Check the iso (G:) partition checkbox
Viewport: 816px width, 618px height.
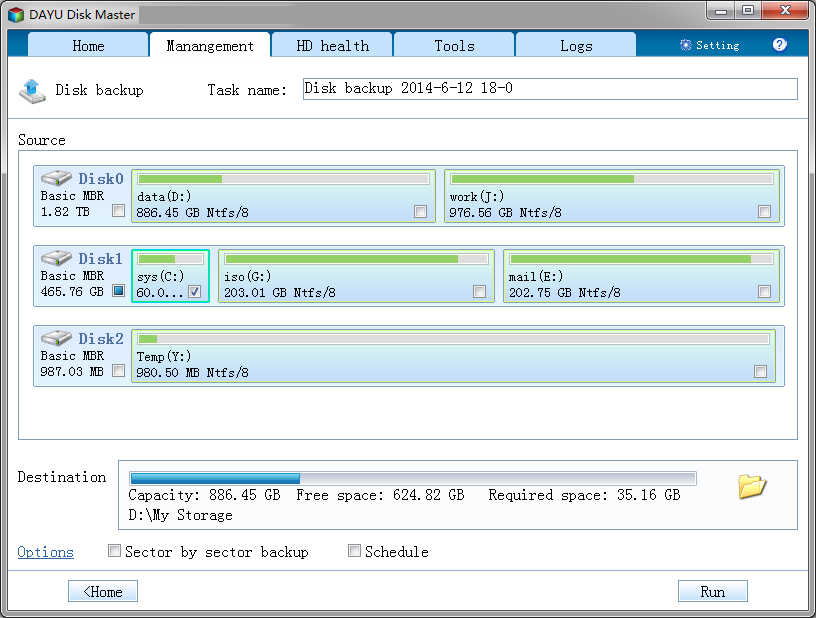tap(479, 292)
